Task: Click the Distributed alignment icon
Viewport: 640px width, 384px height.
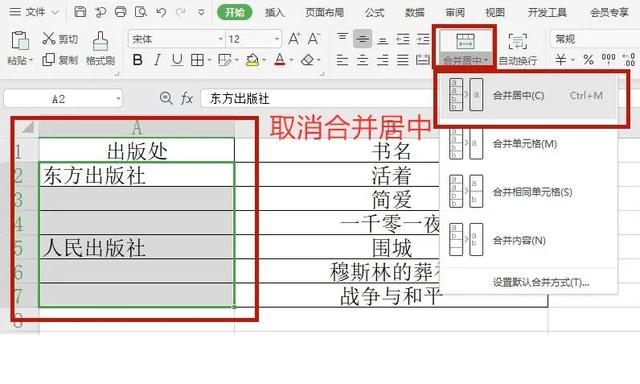Action: (x=423, y=60)
